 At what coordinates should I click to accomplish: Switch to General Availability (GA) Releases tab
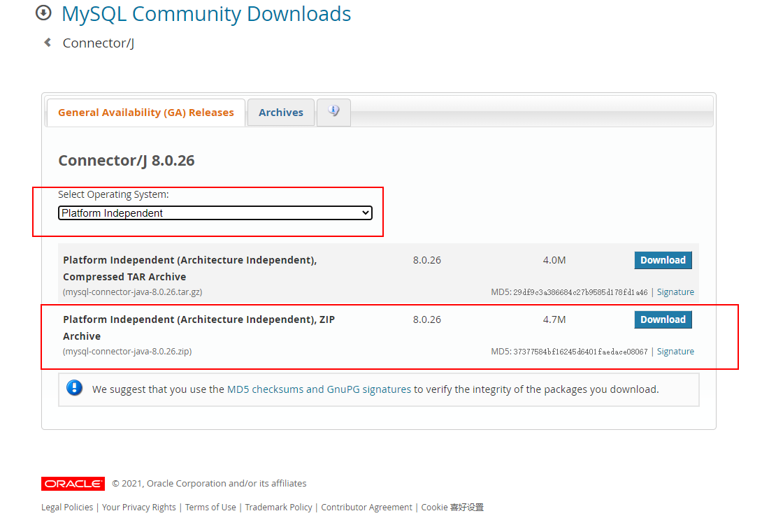[x=146, y=113]
